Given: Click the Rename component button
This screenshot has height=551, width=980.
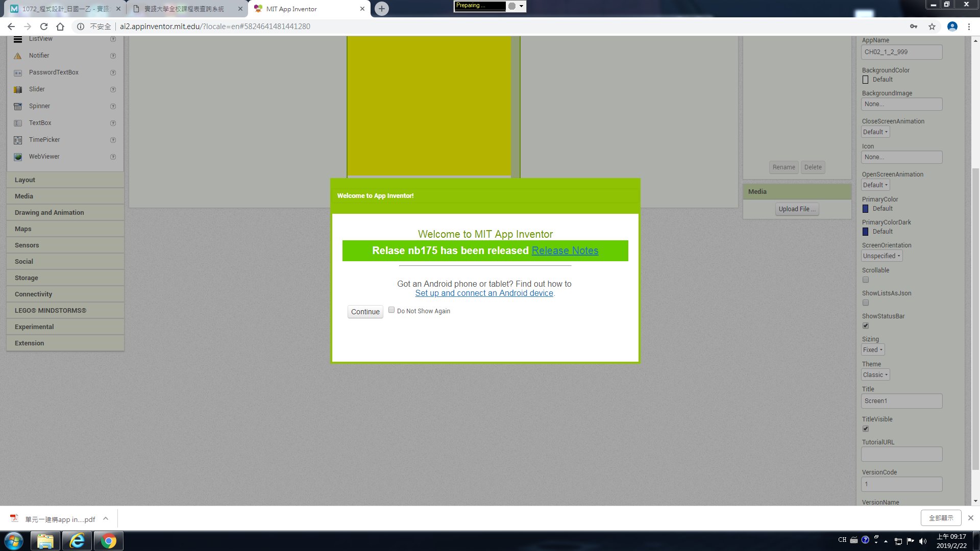Looking at the screenshot, I should point(784,167).
